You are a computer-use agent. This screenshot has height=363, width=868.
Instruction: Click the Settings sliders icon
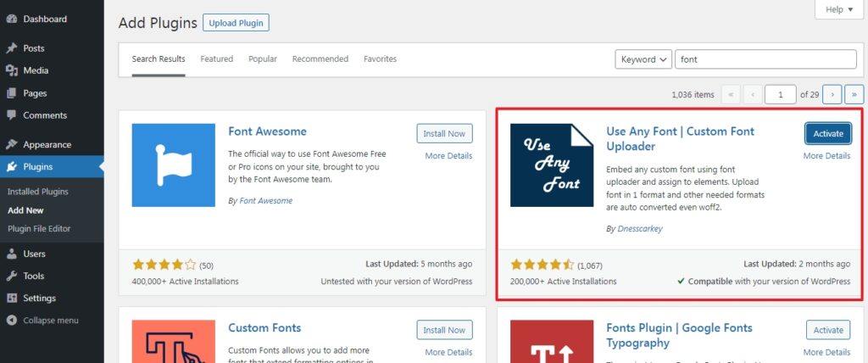click(12, 299)
